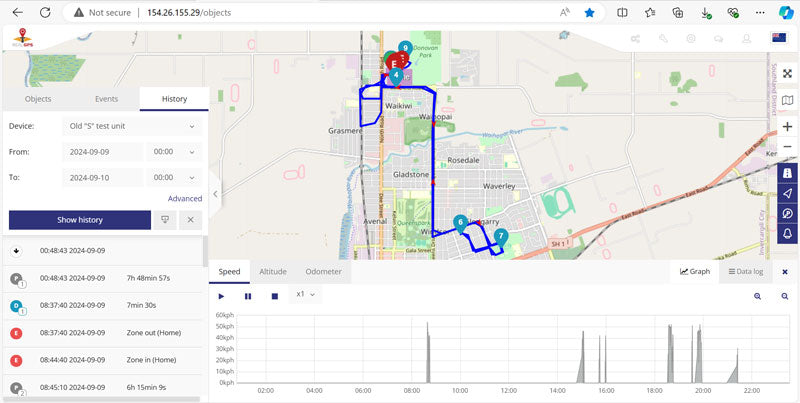Switch to Data log view
Image resolution: width=800 pixels, height=403 pixels.
click(746, 271)
